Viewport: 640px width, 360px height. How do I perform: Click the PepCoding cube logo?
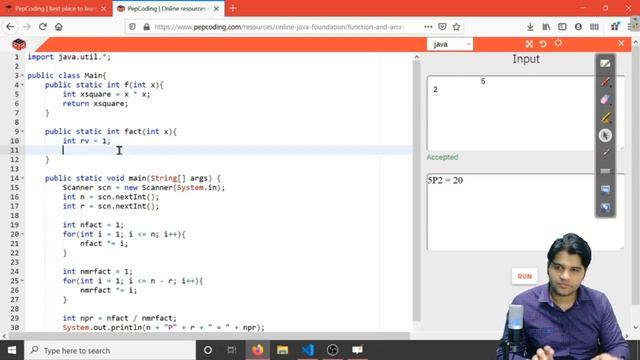click(x=19, y=44)
